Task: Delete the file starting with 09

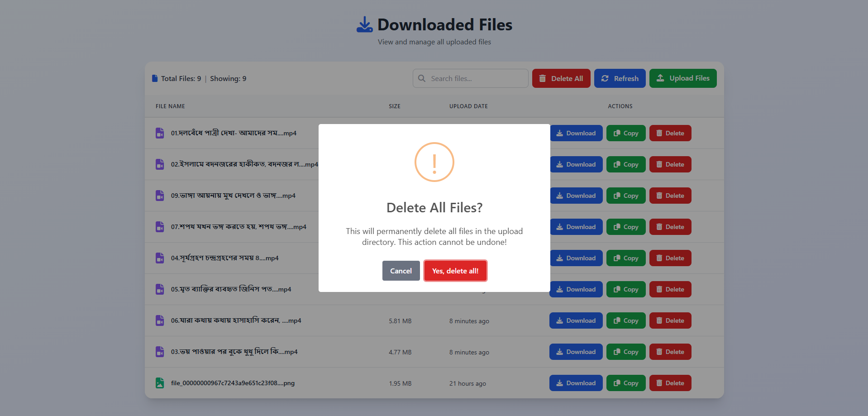Action: [670, 196]
